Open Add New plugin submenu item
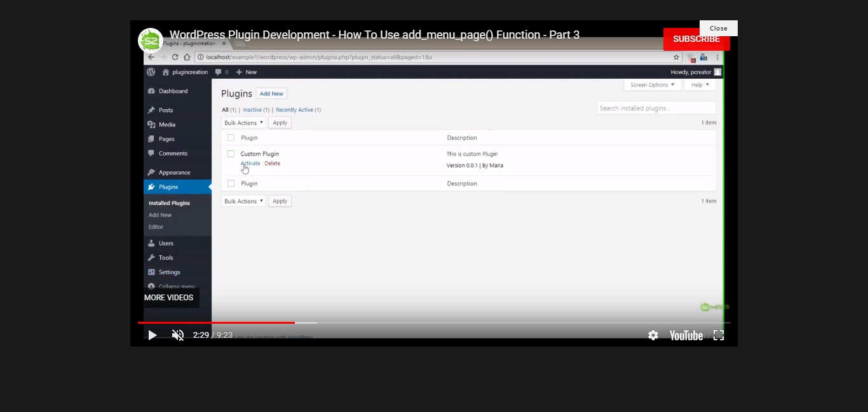868x412 pixels. pyautogui.click(x=160, y=215)
